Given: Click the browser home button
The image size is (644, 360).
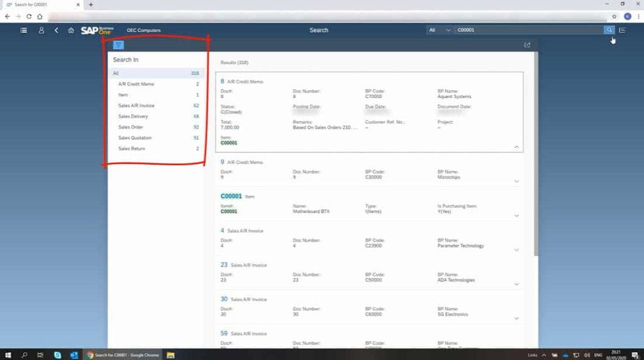Looking at the screenshot, I should point(40,16).
